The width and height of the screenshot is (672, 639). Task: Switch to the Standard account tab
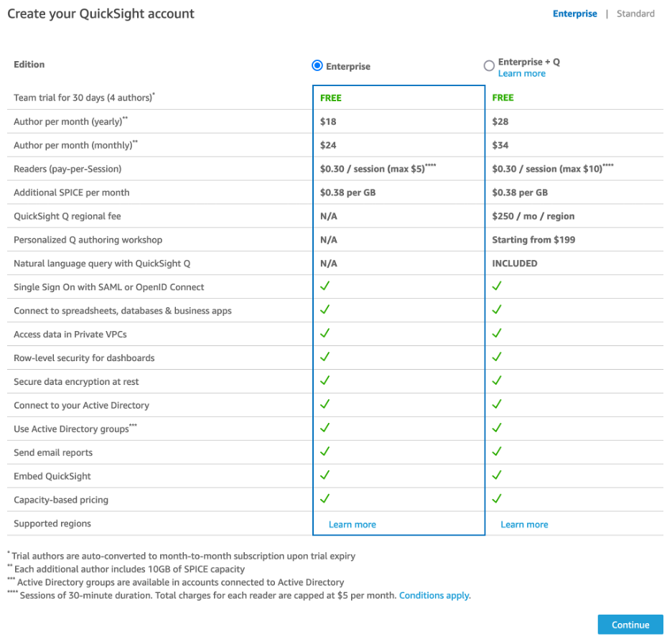[x=635, y=13]
